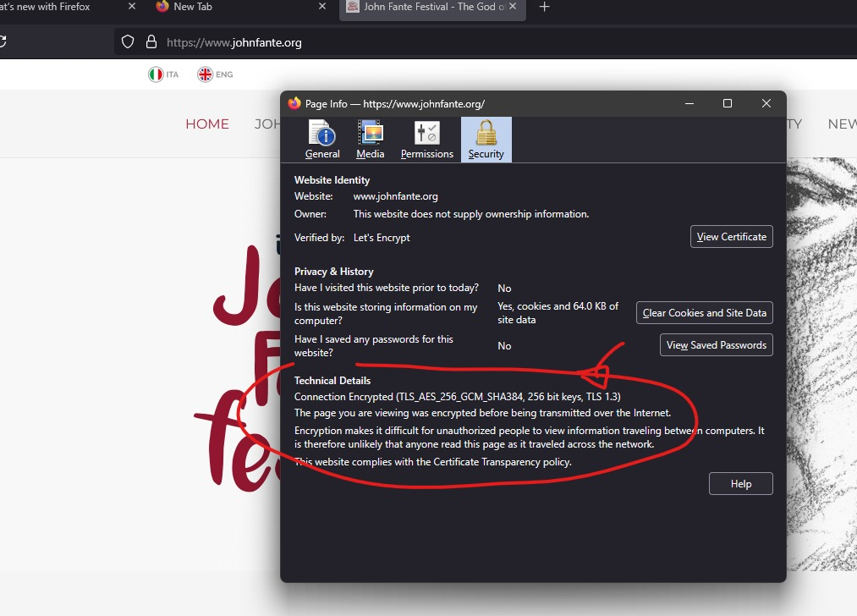Switch site language to Italian flag

pyautogui.click(x=156, y=74)
